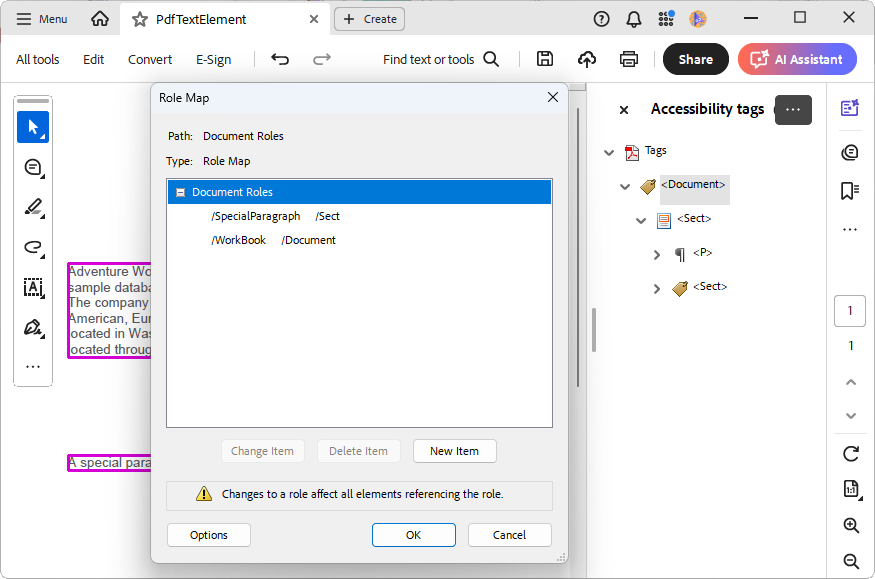The height and width of the screenshot is (579, 875).
Task: Confirm the Role Map with OK
Action: click(x=414, y=535)
